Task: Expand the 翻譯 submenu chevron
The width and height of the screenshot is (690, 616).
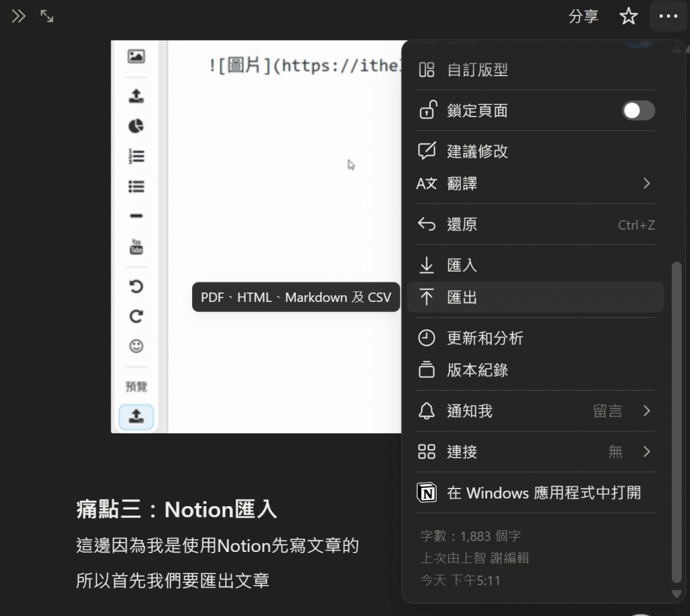Action: [646, 183]
